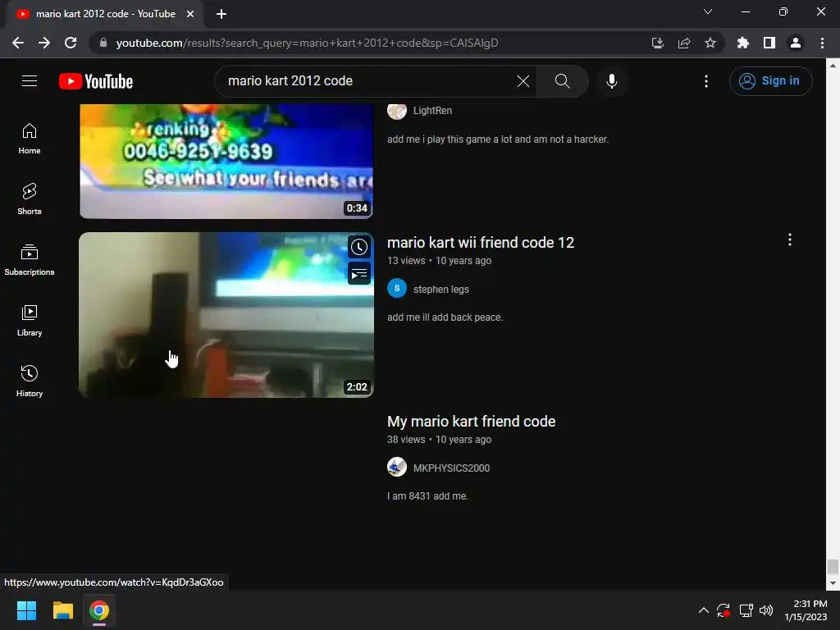Open volume control in system tray
This screenshot has height=630, width=840.
pyautogui.click(x=766, y=610)
